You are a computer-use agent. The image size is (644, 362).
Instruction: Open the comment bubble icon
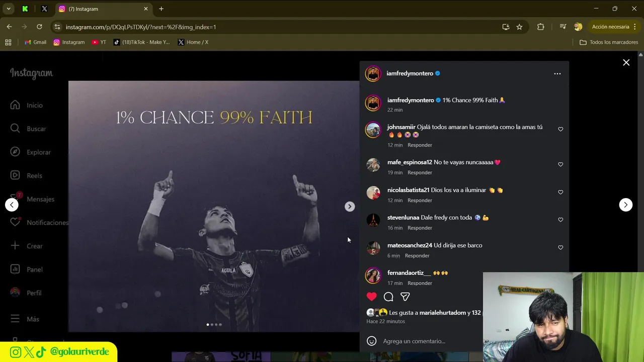(388, 297)
